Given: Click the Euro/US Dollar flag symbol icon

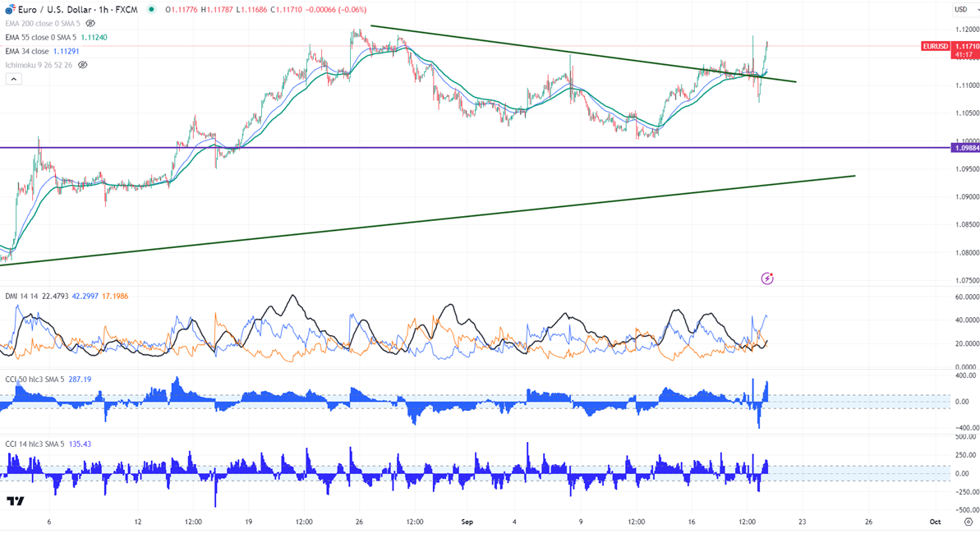Looking at the screenshot, I should pos(10,9).
